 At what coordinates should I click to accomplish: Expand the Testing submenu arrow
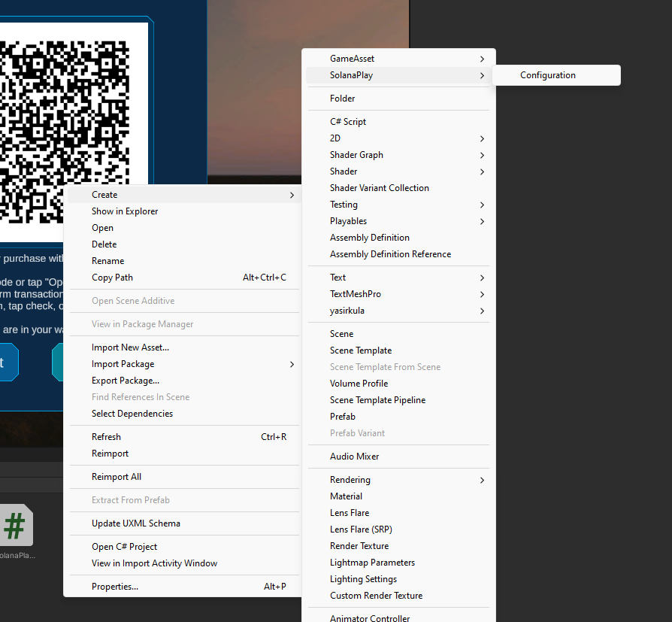click(x=482, y=205)
